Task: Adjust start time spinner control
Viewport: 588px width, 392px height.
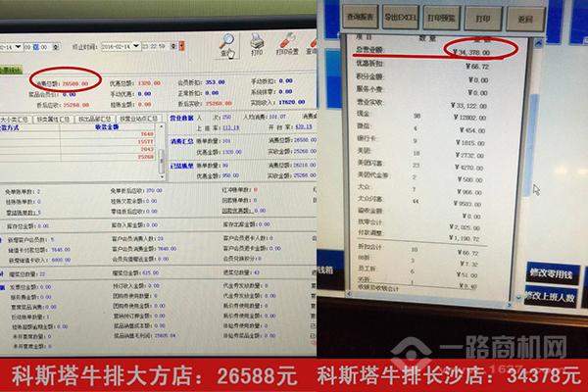Action: tap(56, 47)
